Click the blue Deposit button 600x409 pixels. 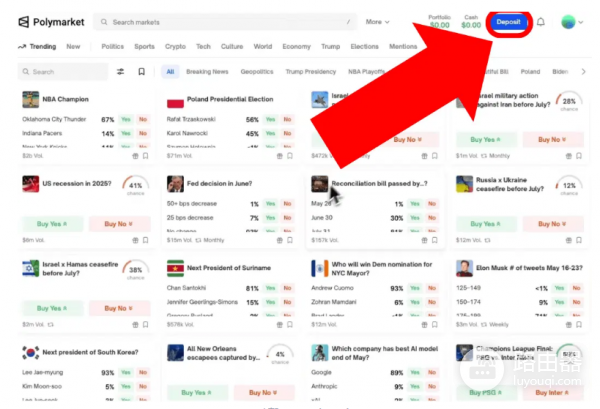(x=509, y=21)
